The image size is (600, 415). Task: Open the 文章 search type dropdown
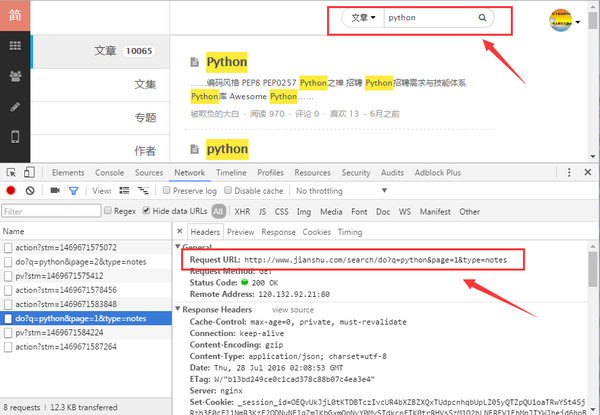pyautogui.click(x=364, y=18)
